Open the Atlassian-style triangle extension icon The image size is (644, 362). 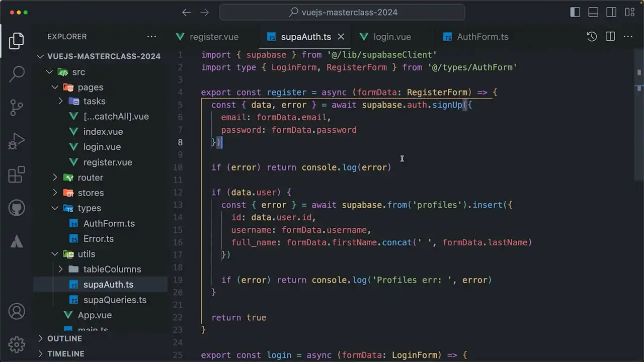[x=17, y=241]
